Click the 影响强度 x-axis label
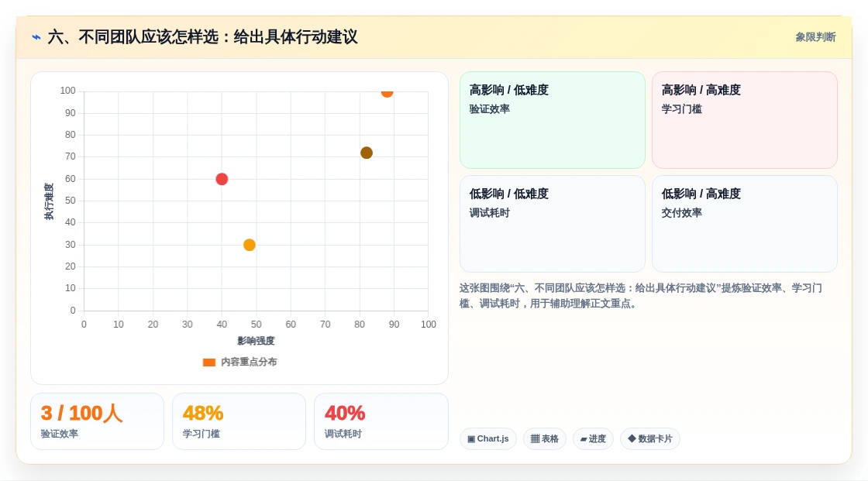This screenshot has width=868, height=481. coord(256,341)
